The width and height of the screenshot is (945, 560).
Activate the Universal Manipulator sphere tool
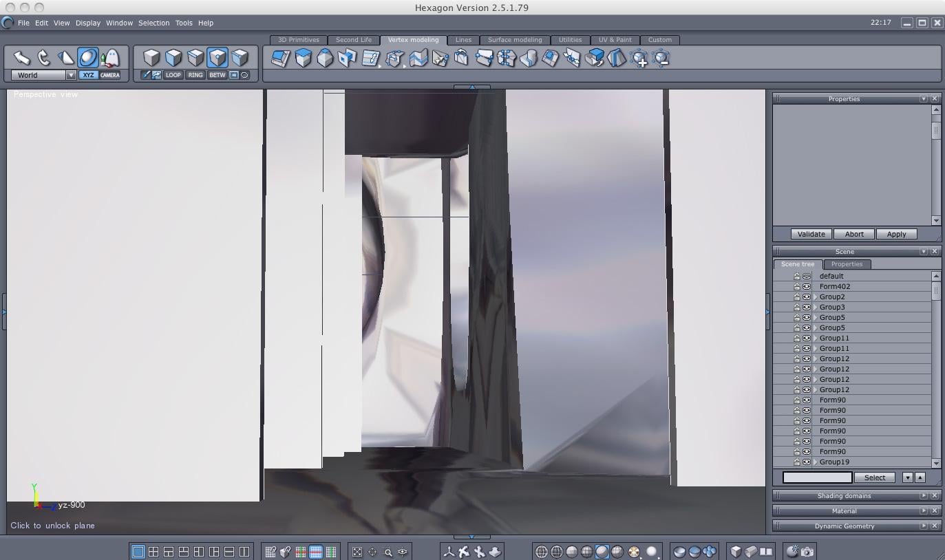[x=87, y=58]
